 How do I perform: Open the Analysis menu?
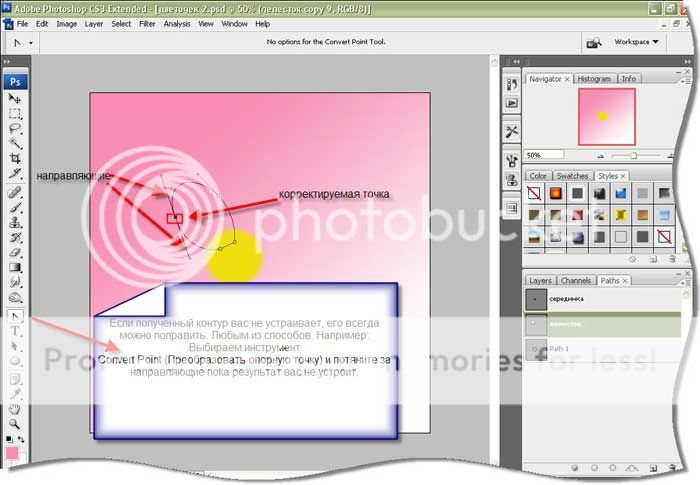click(x=179, y=23)
